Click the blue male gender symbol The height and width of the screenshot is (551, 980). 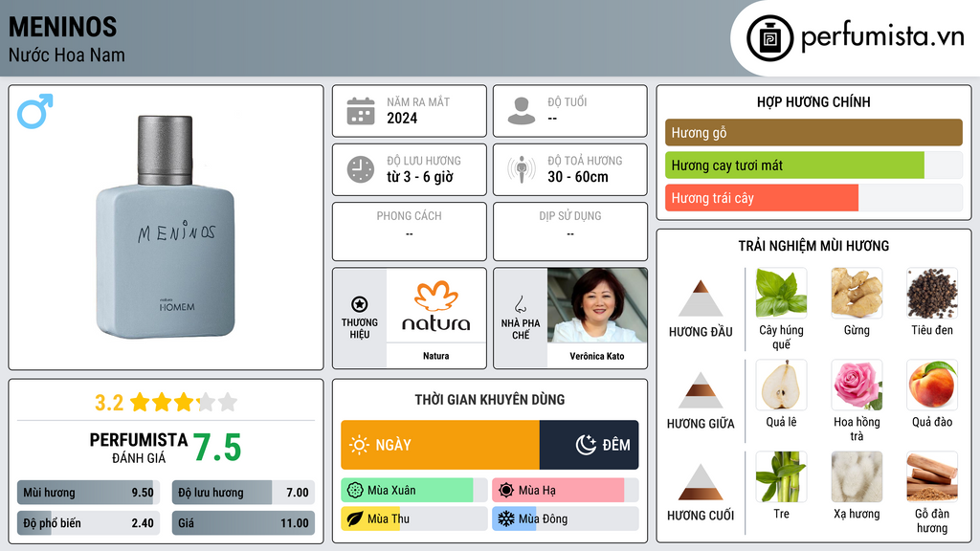(x=35, y=111)
